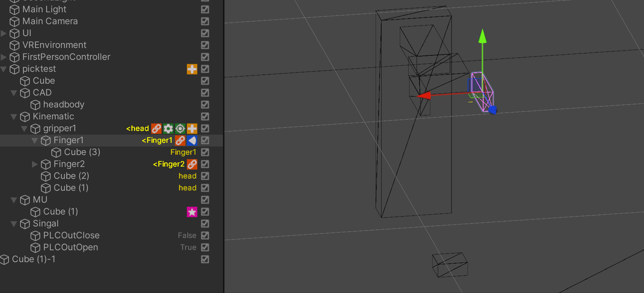
Task: Click the True value beside PLCOutOpen
Action: pyautogui.click(x=188, y=247)
